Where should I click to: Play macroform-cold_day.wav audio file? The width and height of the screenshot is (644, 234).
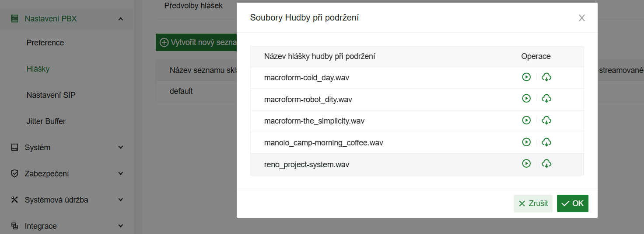pyautogui.click(x=526, y=77)
